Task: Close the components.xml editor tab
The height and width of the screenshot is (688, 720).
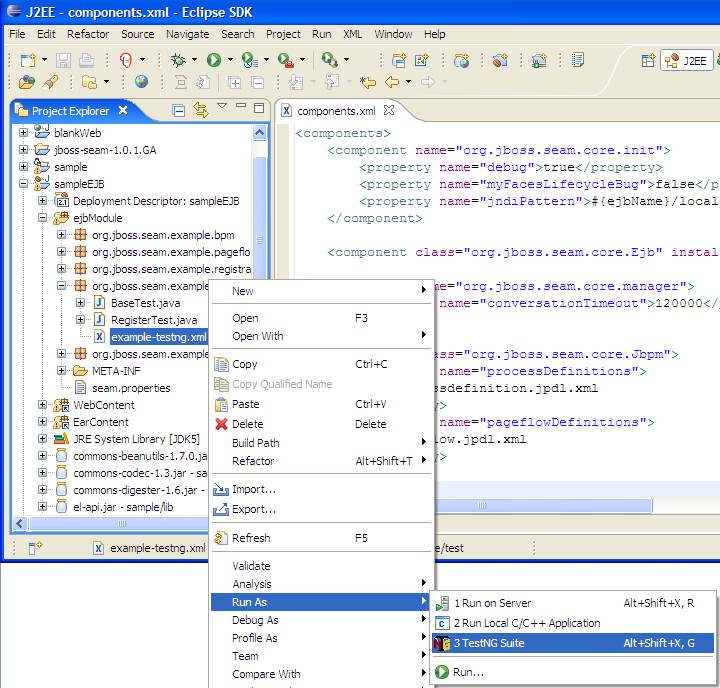Action: pyautogui.click(x=389, y=110)
